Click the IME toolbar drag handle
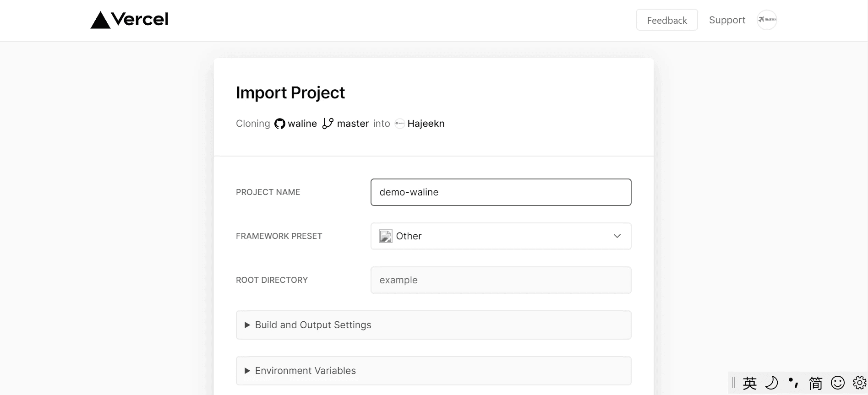The width and height of the screenshot is (868, 395). coord(733,383)
